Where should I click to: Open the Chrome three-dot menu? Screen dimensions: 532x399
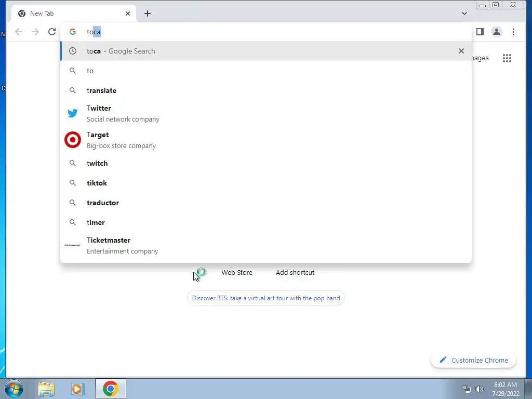pyautogui.click(x=513, y=32)
